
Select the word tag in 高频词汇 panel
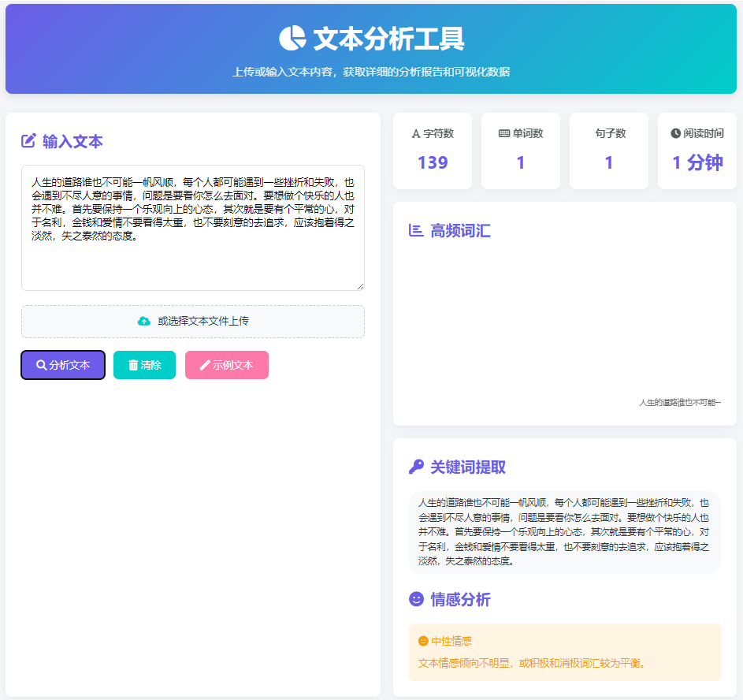(679, 403)
